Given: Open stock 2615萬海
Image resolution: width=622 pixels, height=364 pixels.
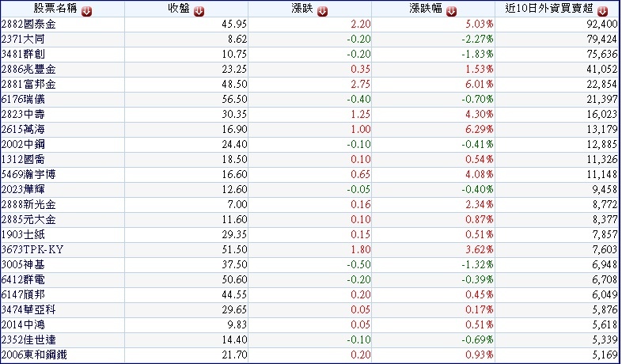Looking at the screenshot, I should 23,129.
